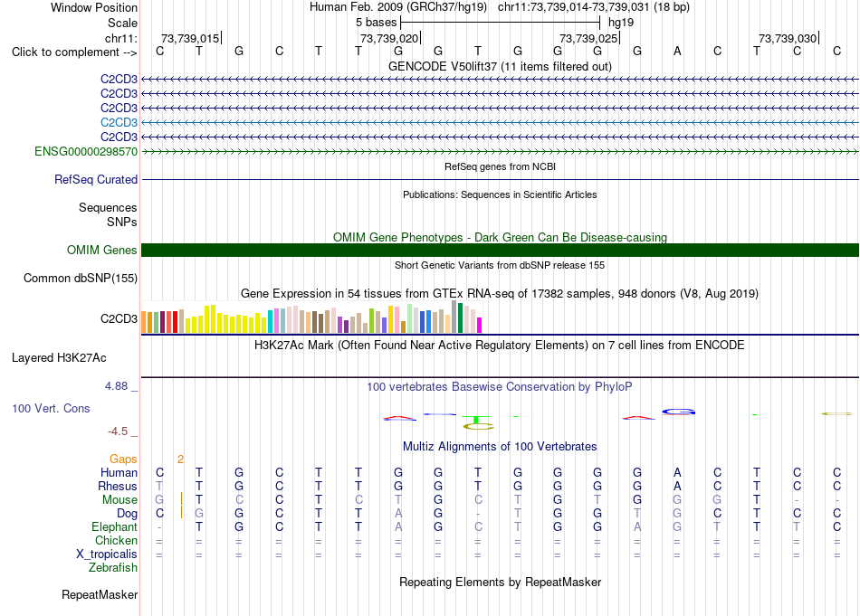Click 'Publications: Sequences in Scientific Articles' title
Screen dimensions: 860x616
click(x=500, y=194)
